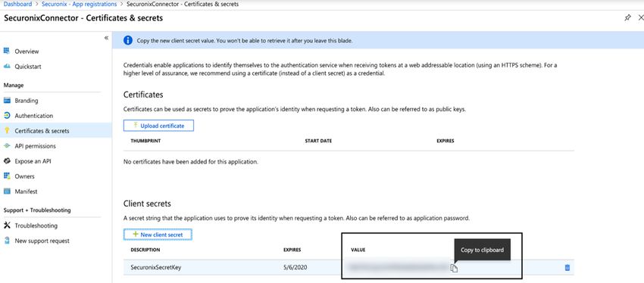Click the START DATE column header
This screenshot has width=644, height=283.
(318, 141)
